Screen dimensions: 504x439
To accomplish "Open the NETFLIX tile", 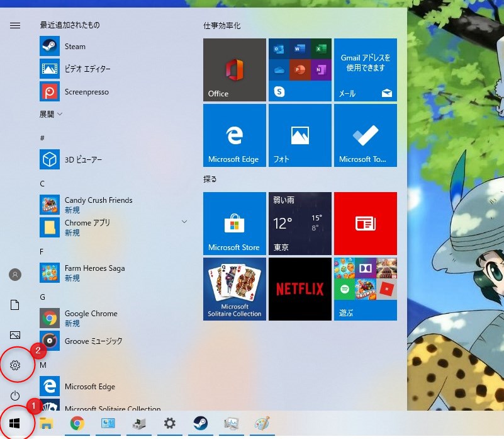I will coord(300,289).
